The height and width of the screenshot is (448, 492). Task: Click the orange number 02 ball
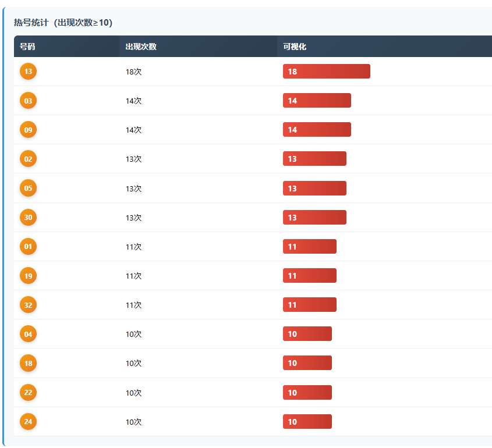pos(28,159)
